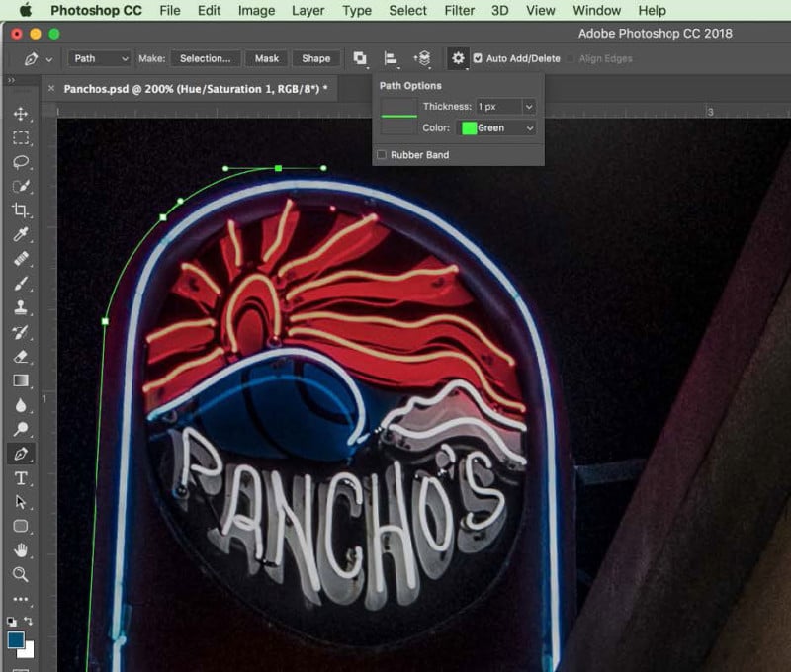Open the Path Alignment options
This screenshot has width=791, height=672.
click(391, 58)
